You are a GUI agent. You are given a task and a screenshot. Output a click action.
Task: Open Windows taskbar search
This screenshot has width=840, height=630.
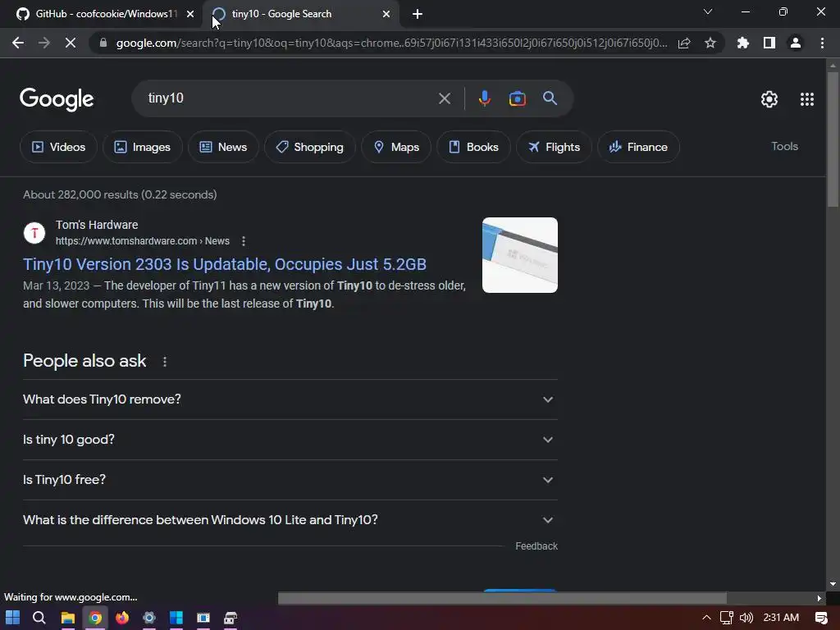point(39,618)
